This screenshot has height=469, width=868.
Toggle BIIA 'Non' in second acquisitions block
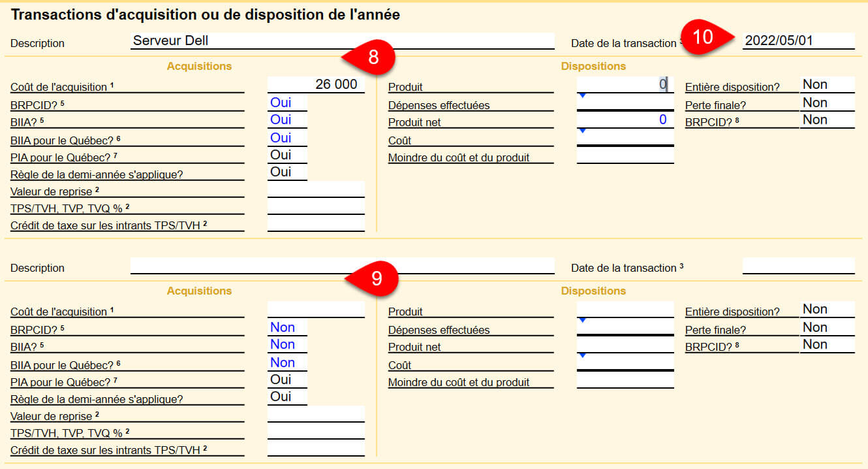(x=287, y=344)
